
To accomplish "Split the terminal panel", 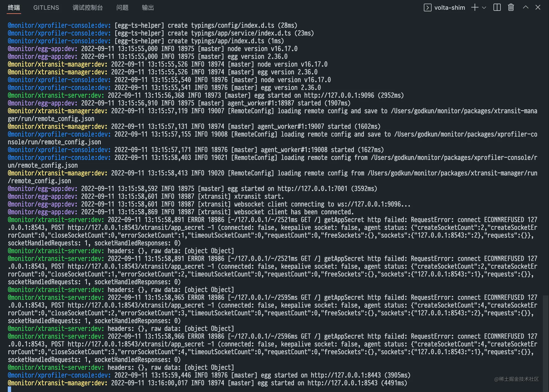I will pos(497,7).
